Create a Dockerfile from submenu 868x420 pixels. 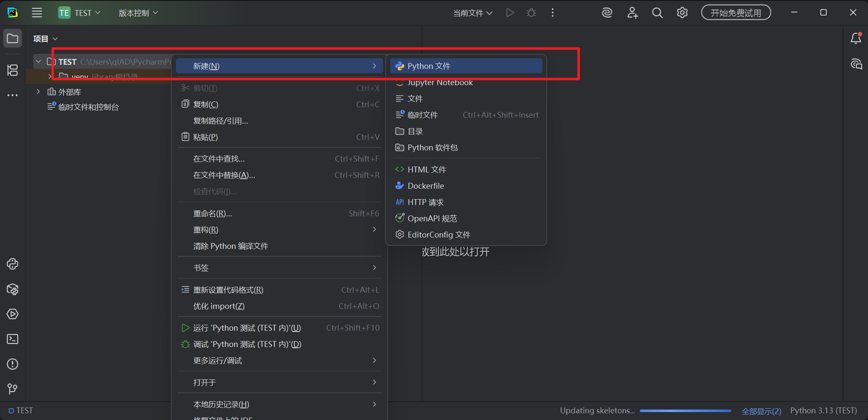click(x=466, y=186)
